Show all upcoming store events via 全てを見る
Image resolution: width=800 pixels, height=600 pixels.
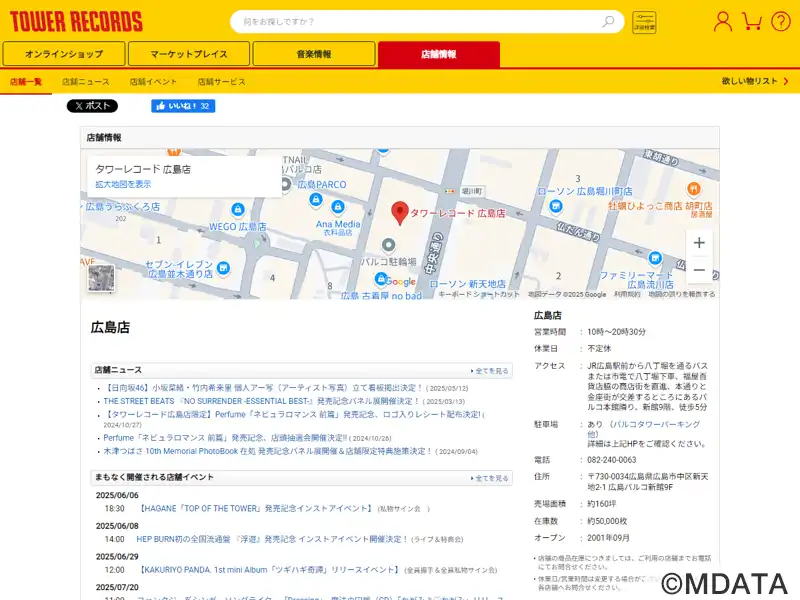[x=490, y=478]
